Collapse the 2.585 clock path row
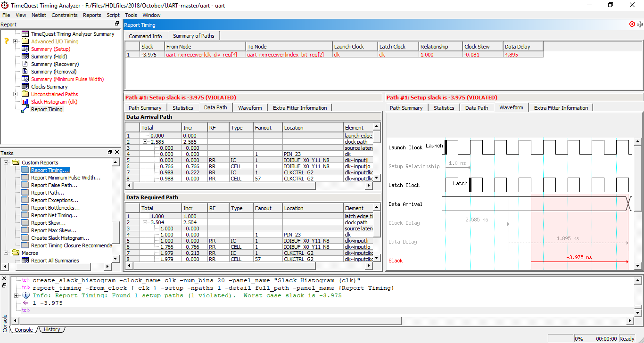The height and width of the screenshot is (343, 644). click(146, 142)
